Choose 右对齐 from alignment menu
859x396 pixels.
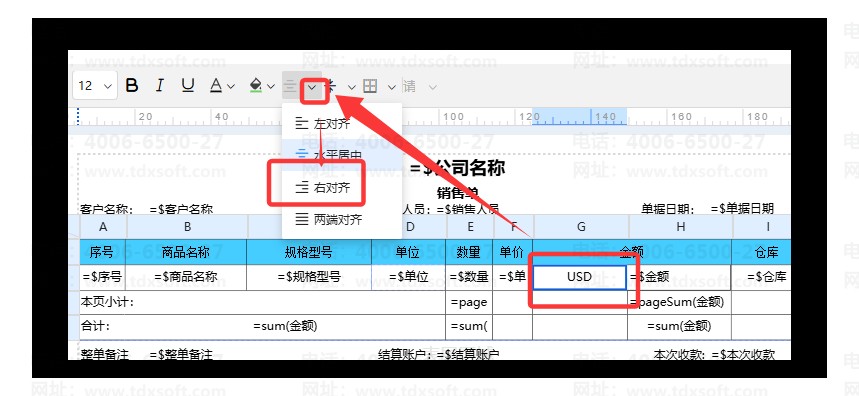[342, 188]
